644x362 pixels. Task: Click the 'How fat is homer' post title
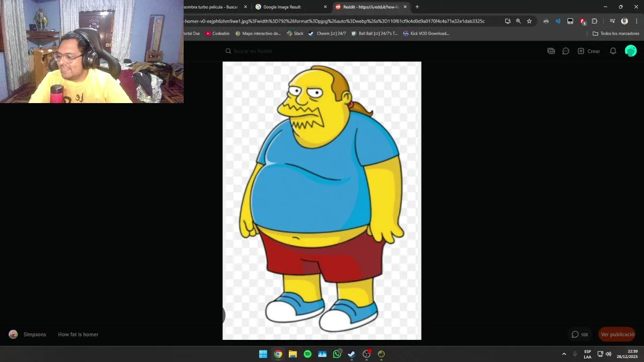click(x=78, y=334)
